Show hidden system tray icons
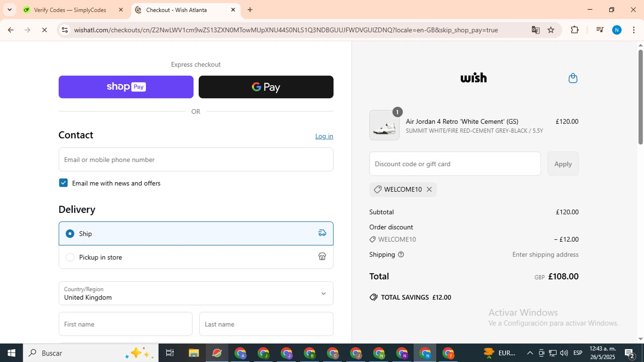Viewport: 644px width, 362px height. pyautogui.click(x=530, y=353)
